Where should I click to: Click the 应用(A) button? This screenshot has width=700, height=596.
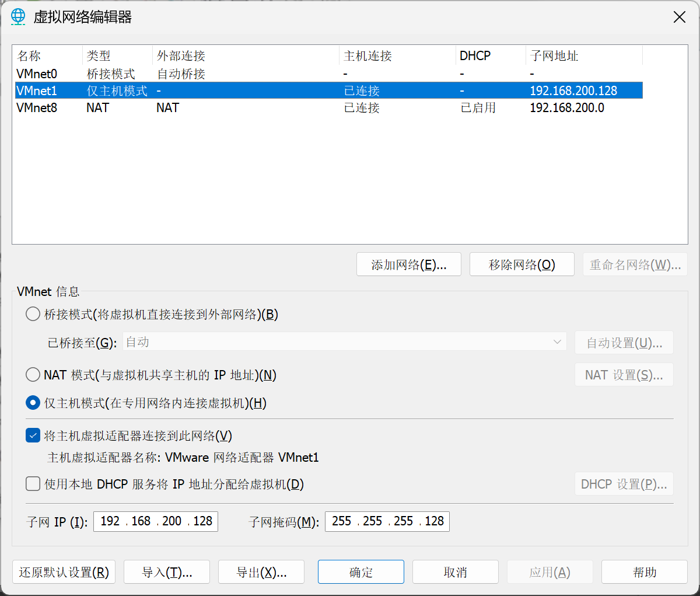(550, 572)
